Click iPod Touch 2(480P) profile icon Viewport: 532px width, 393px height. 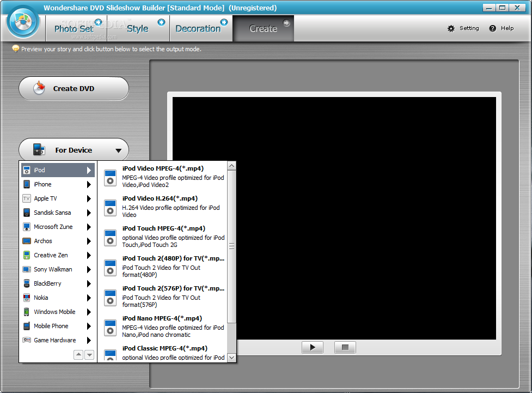pyautogui.click(x=110, y=267)
